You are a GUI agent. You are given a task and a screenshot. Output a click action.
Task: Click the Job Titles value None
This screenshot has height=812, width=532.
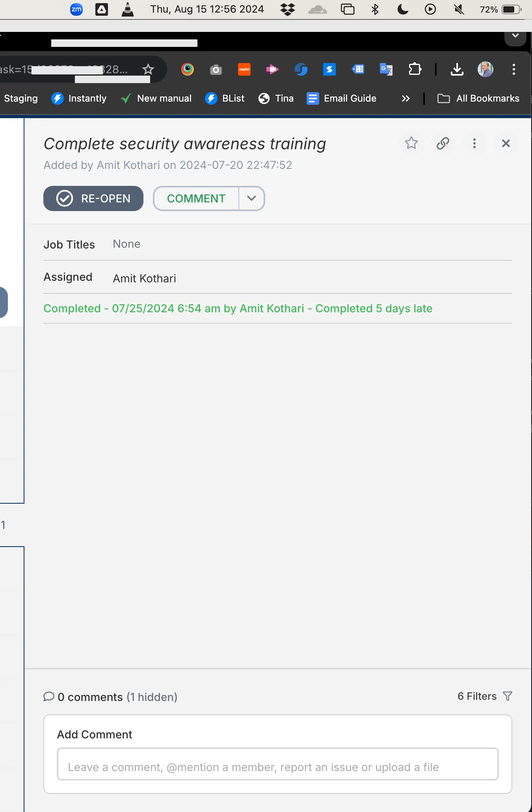pos(126,244)
